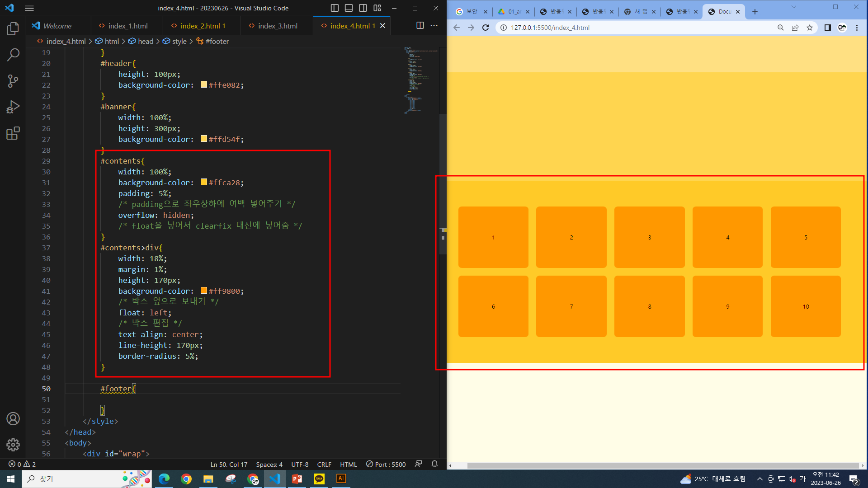Click the Split Editor Right icon
Image resolution: width=868 pixels, height=488 pixels.
420,26
